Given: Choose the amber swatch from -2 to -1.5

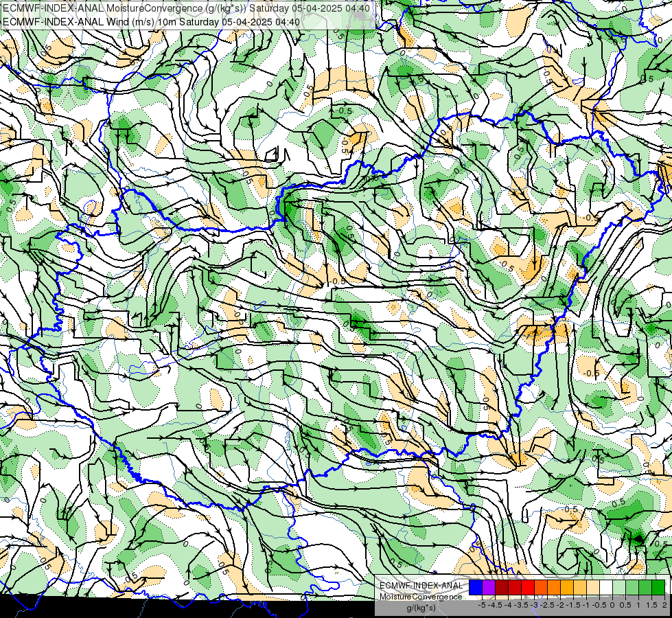Looking at the screenshot, I should (567, 588).
